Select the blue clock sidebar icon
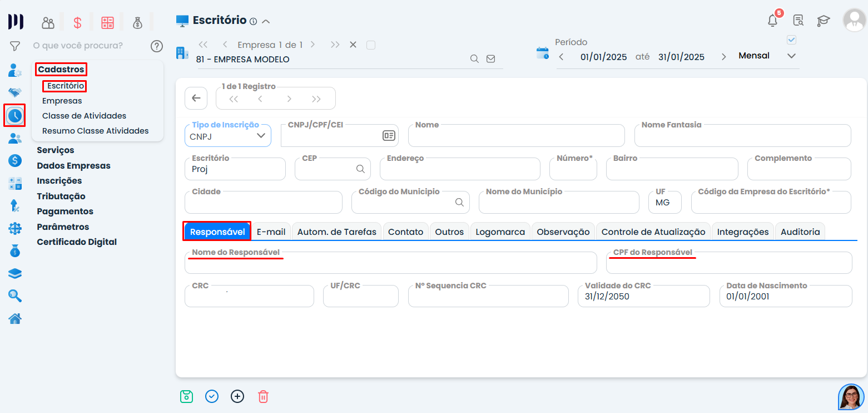Image resolution: width=868 pixels, height=413 pixels. point(15,116)
